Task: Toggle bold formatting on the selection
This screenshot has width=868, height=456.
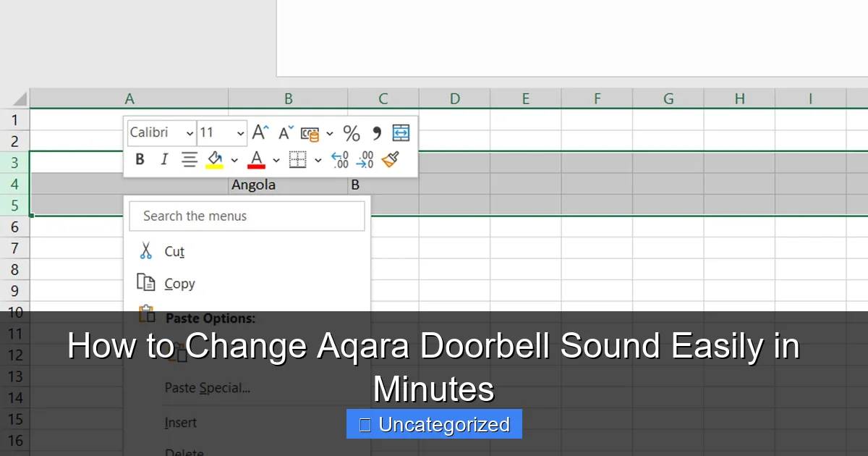Action: (139, 159)
